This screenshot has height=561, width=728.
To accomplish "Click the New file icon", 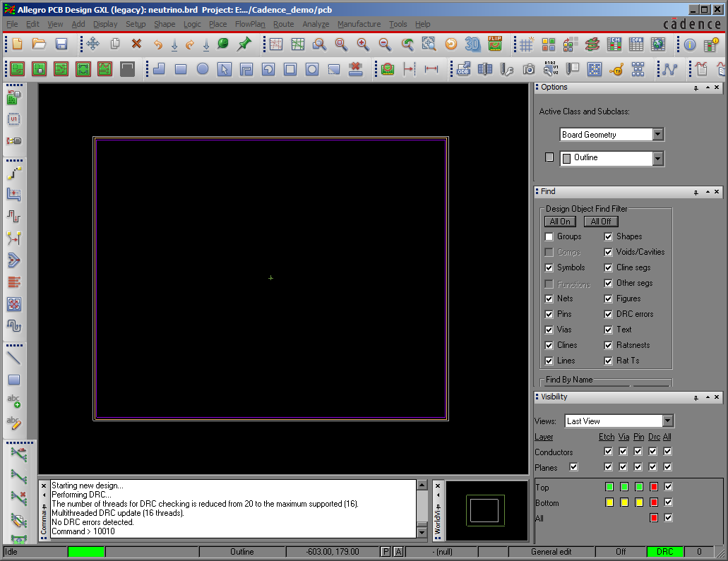I will point(17,44).
